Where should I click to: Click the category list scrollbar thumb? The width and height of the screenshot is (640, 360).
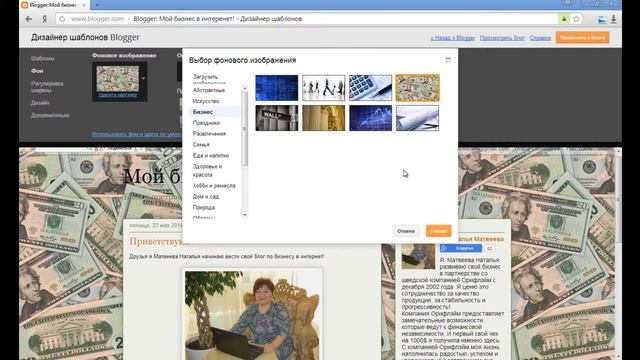tap(244, 129)
